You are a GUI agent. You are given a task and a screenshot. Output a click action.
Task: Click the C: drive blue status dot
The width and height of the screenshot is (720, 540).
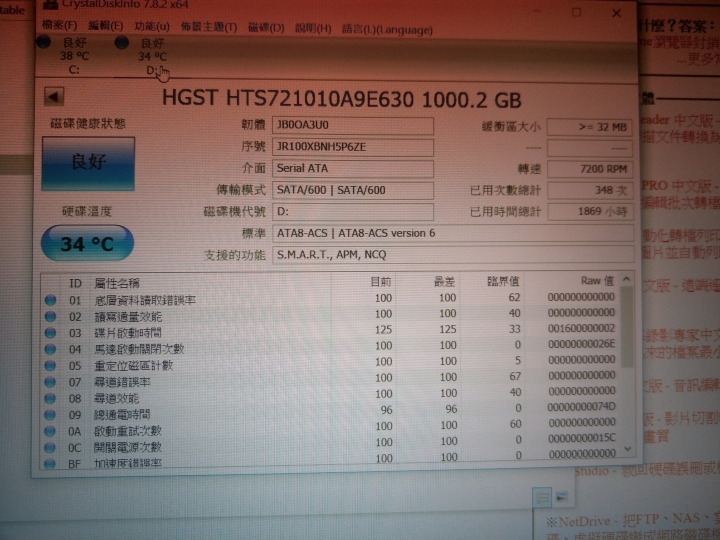(x=44, y=42)
